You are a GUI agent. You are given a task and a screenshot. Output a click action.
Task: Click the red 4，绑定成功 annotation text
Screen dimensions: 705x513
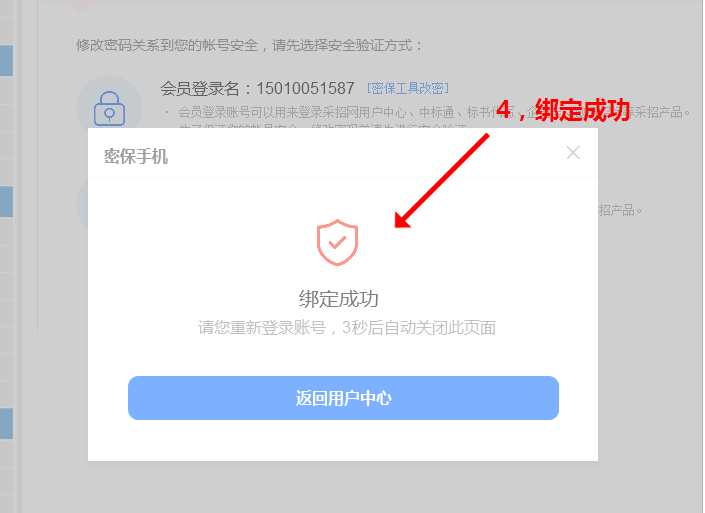[563, 110]
